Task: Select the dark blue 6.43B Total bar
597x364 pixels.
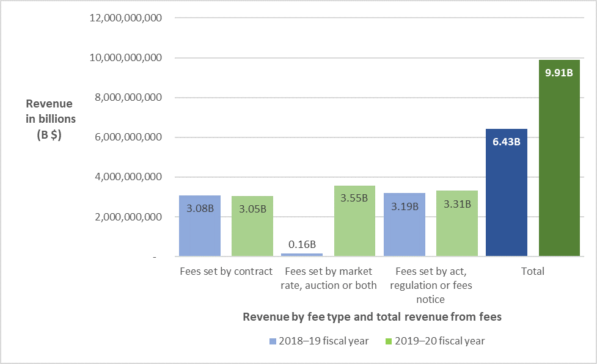Action: pos(506,192)
